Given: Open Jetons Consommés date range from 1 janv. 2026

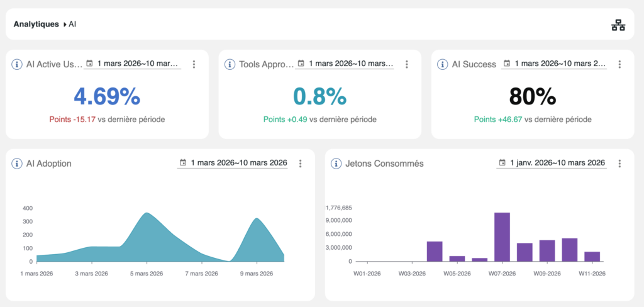Looking at the screenshot, I should click(x=552, y=164).
